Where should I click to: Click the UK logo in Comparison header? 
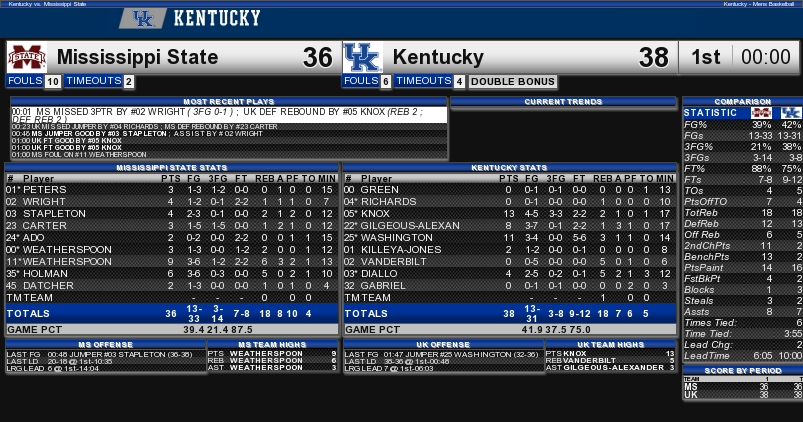791,113
